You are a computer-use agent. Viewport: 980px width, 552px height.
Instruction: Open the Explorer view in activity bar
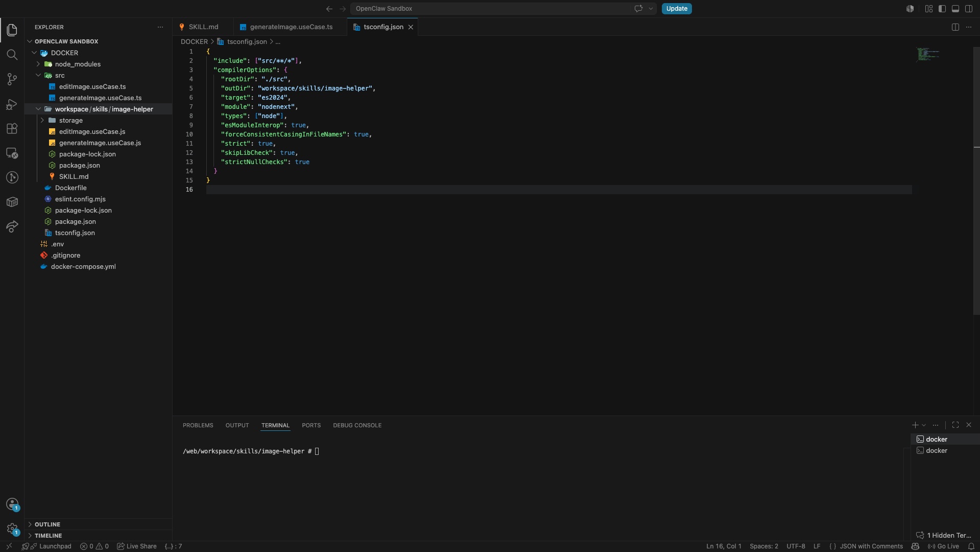pos(12,30)
